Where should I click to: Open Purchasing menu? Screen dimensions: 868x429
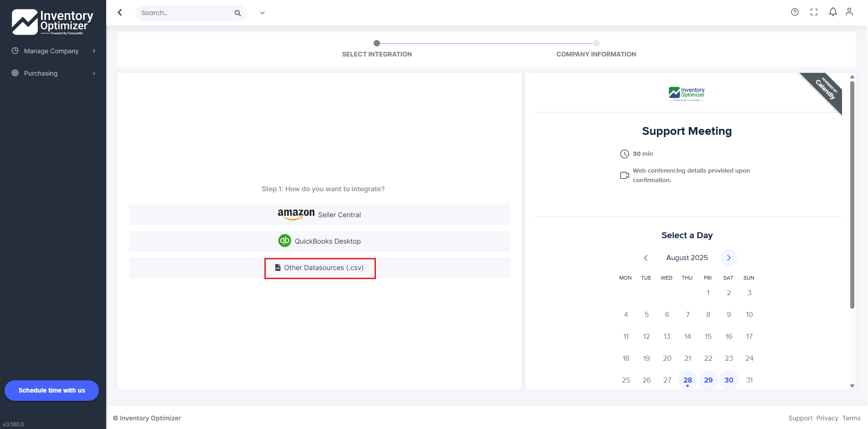[53, 73]
